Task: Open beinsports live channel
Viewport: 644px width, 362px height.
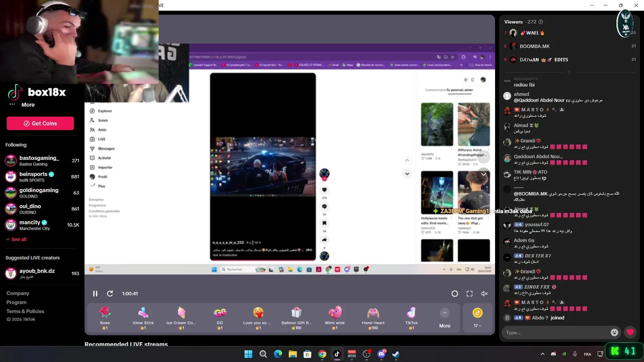Action: [42, 177]
